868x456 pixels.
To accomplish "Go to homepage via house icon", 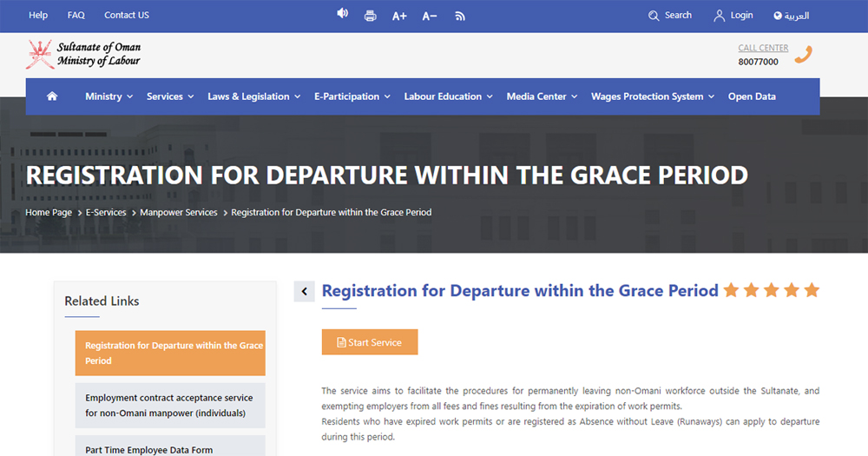I will pyautogui.click(x=52, y=96).
